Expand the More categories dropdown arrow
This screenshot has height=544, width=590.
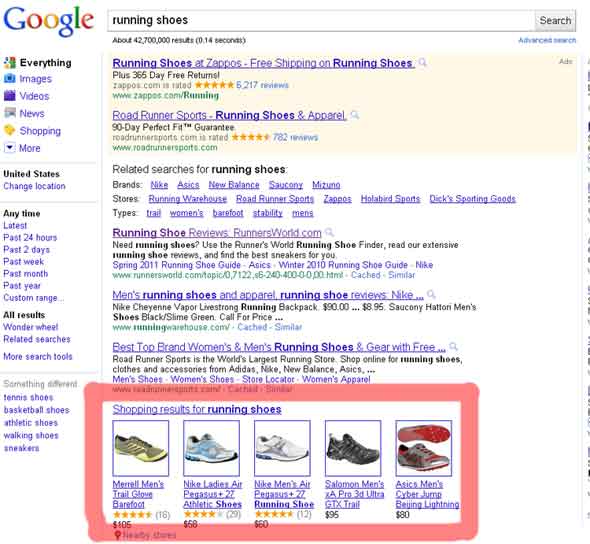point(9,147)
